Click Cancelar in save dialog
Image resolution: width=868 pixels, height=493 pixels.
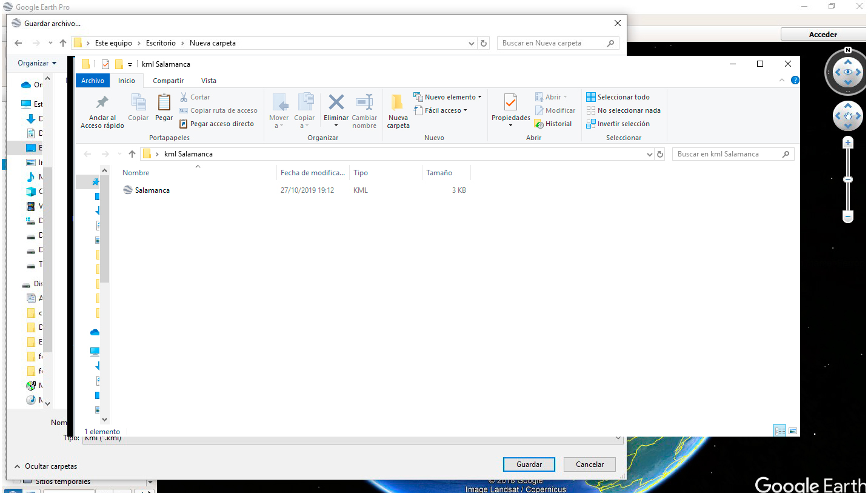tap(590, 464)
